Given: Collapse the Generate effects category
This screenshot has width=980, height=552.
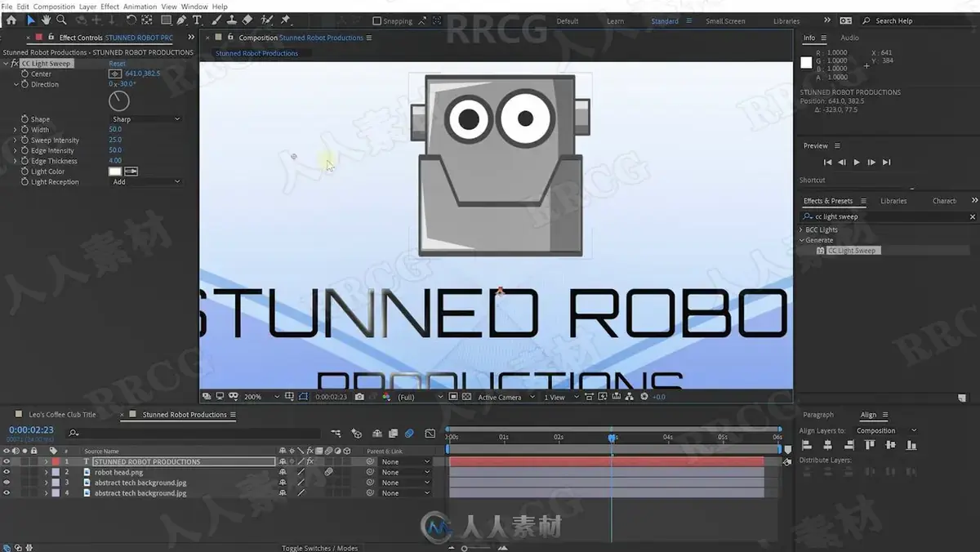Looking at the screenshot, I should (x=802, y=240).
